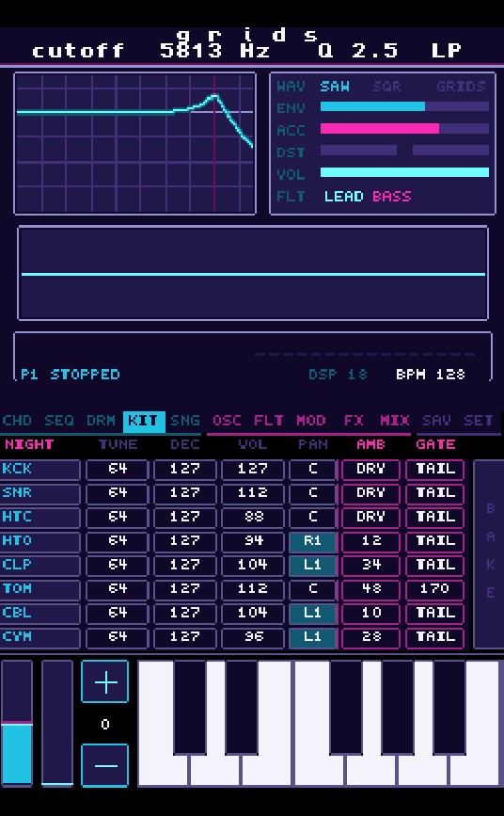This screenshot has width=504, height=816.
Task: Open the SAV tab
Action: [x=436, y=421]
